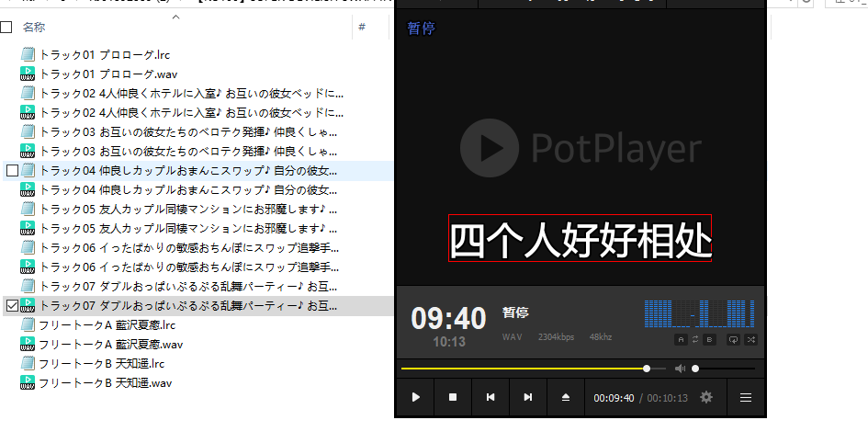Viewport: 868px width, 443px height.
Task: Click the yellow seek bar in PotPlayer
Action: [x=534, y=369]
